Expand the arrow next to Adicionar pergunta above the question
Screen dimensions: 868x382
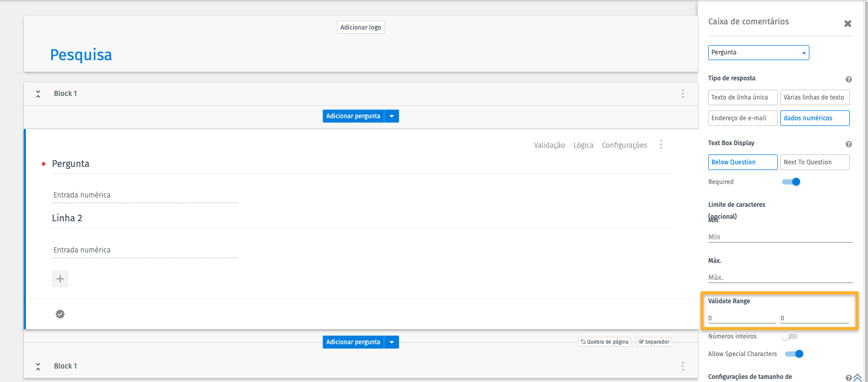click(391, 116)
